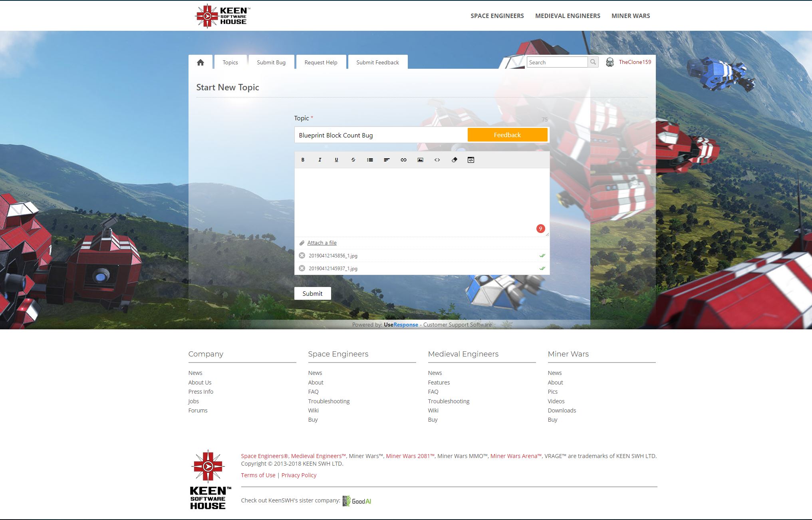The height and width of the screenshot is (520, 812).
Task: Open the orange Feedback type dropdown
Action: coord(507,135)
